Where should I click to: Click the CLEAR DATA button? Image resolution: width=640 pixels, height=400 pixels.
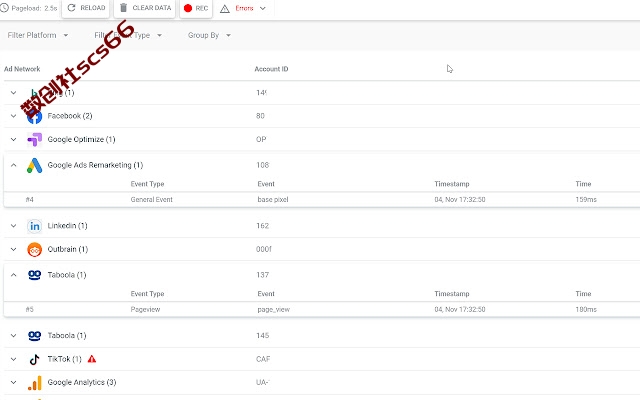click(x=144, y=8)
